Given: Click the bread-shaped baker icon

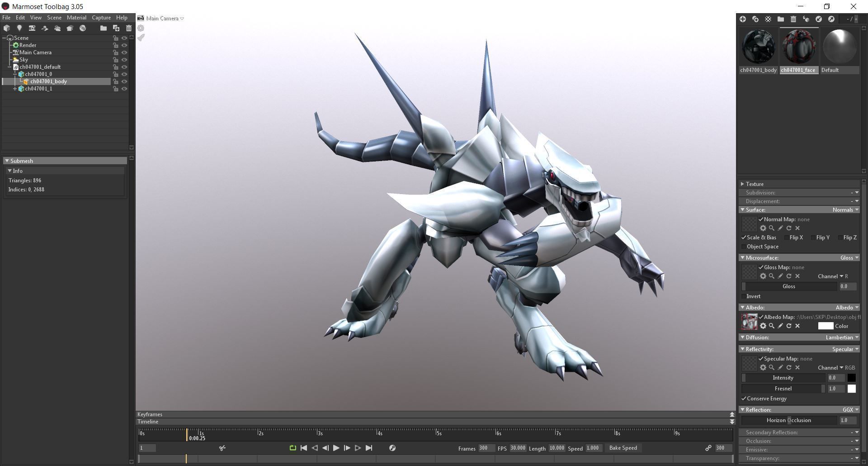Looking at the screenshot, I should (x=70, y=28).
